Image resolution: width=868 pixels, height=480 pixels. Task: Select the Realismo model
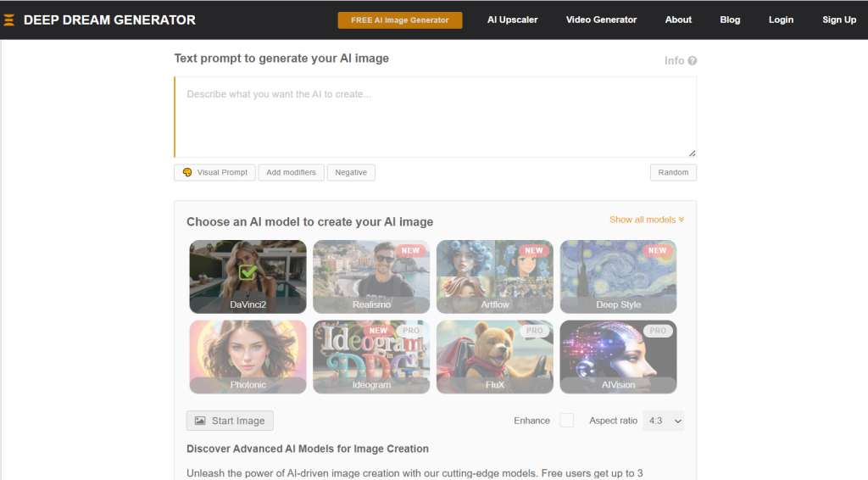coord(371,276)
